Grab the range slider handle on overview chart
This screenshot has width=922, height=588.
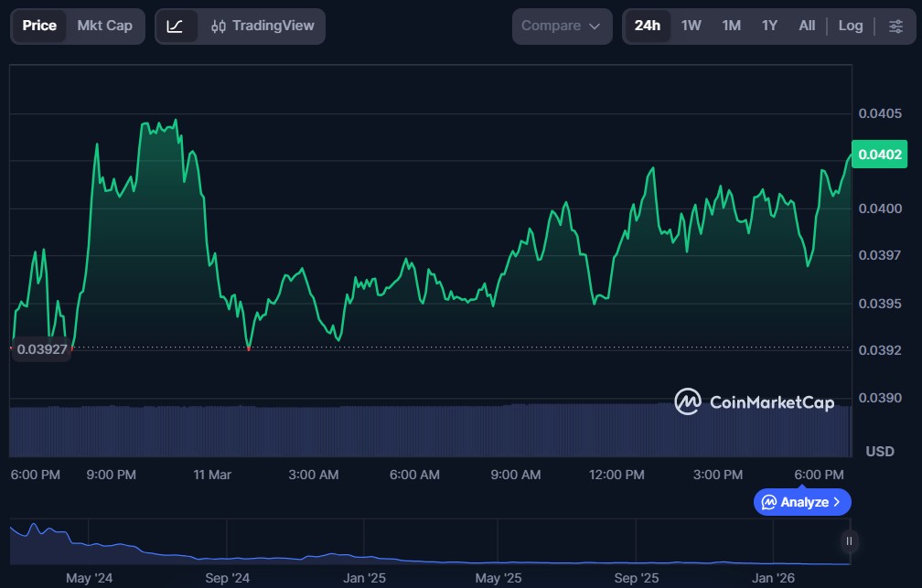pyautogui.click(x=849, y=541)
